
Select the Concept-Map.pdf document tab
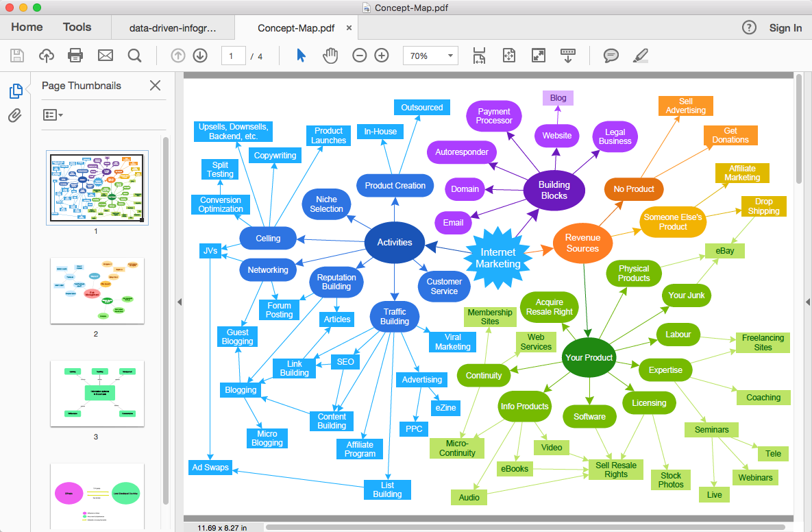point(296,28)
